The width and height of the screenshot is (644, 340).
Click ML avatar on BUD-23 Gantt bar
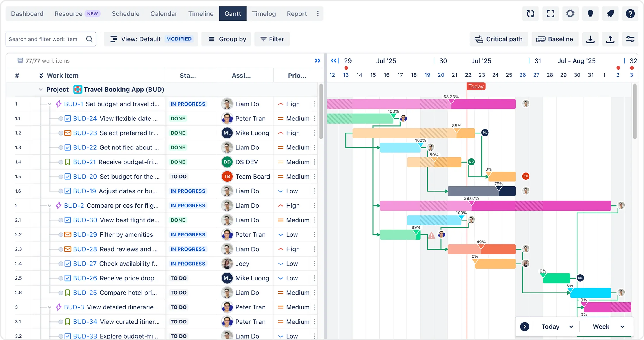[x=485, y=133]
